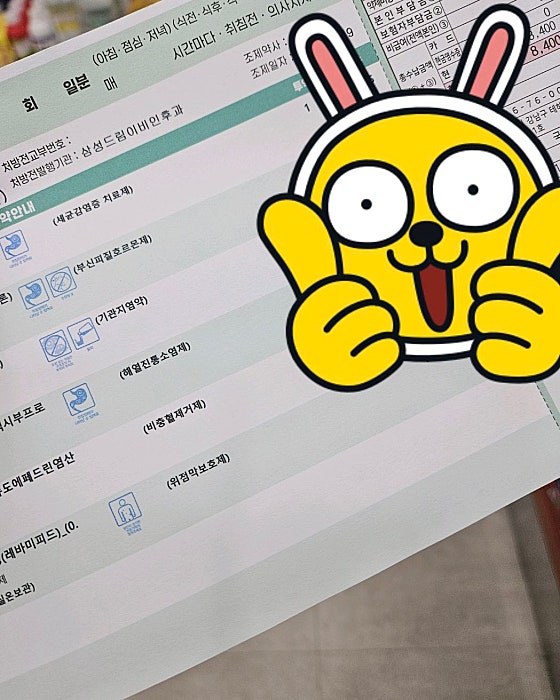Screen dimensions: 560x700
Task: Tap the crossed-out prohibition icon beside 부신피질호르몬제
Action: (60, 282)
